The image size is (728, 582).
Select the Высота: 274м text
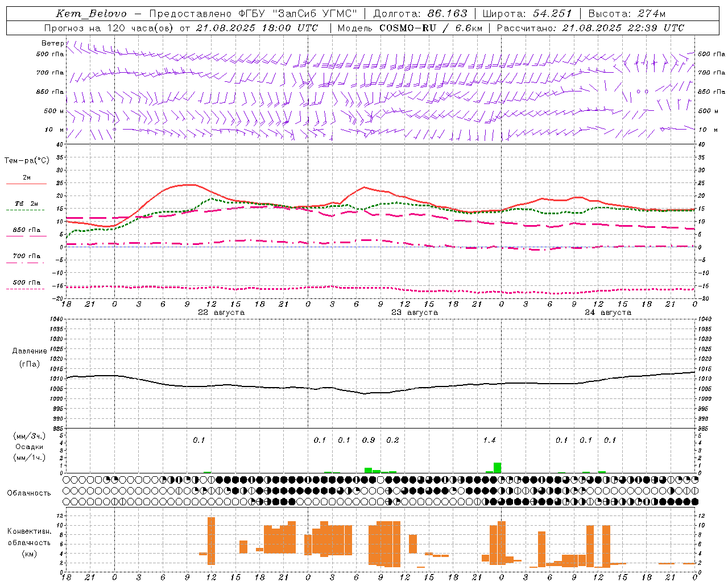pyautogui.click(x=627, y=14)
